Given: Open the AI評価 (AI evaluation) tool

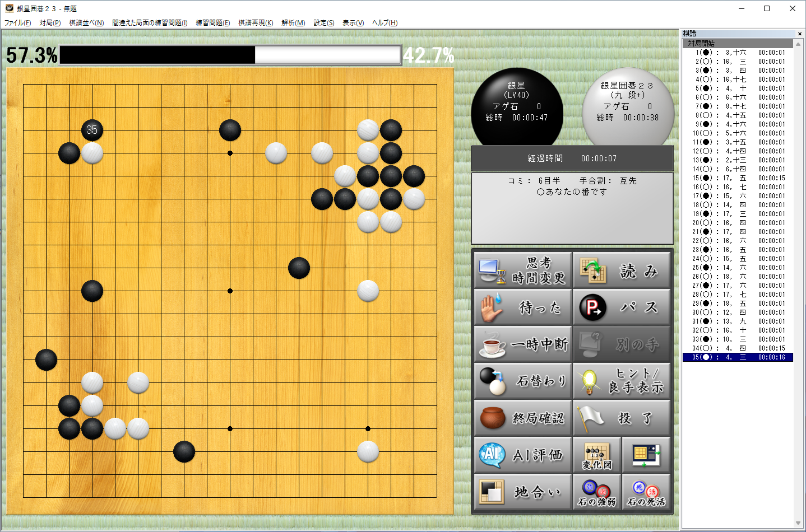Looking at the screenshot, I should 522,455.
